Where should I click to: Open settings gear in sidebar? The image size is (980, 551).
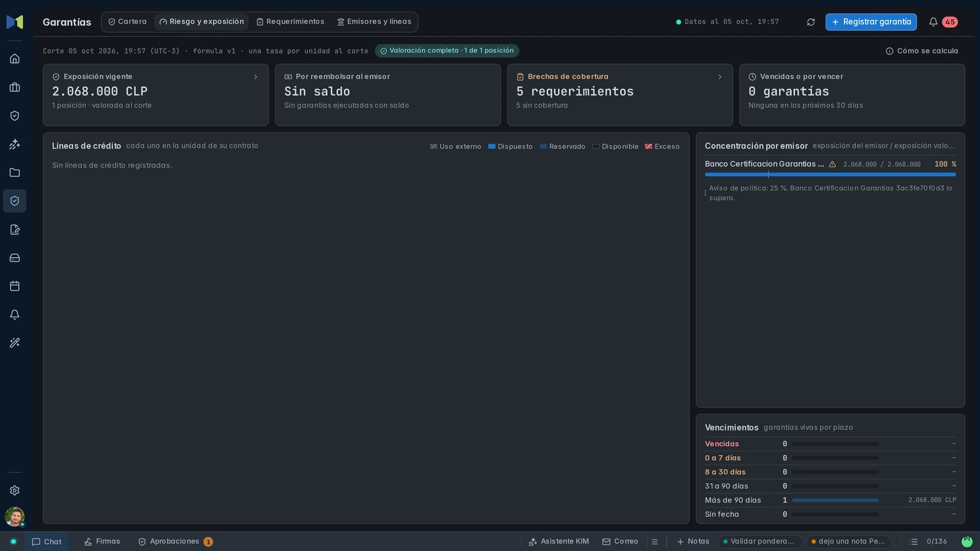(x=15, y=490)
